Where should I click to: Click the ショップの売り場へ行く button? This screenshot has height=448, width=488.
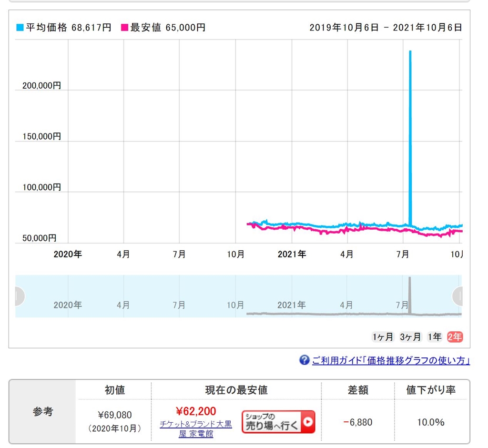pyautogui.click(x=278, y=422)
